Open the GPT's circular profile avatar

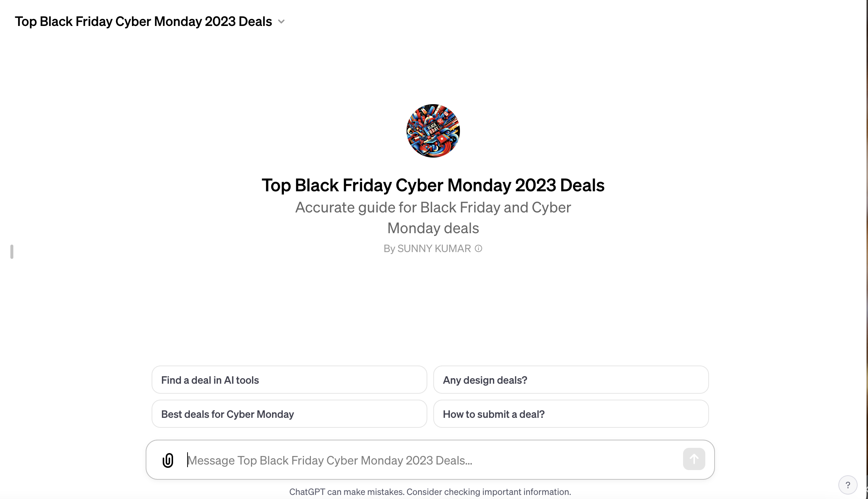pos(433,131)
